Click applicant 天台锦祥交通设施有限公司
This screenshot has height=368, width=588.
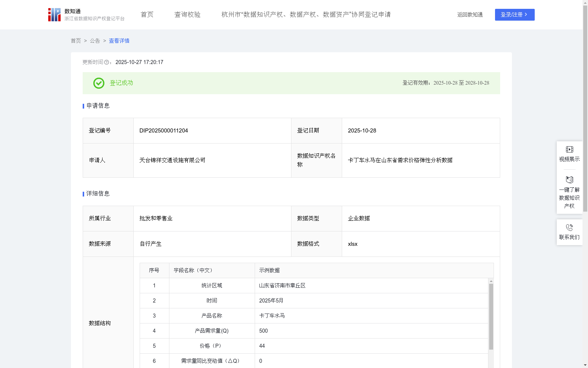click(x=172, y=160)
